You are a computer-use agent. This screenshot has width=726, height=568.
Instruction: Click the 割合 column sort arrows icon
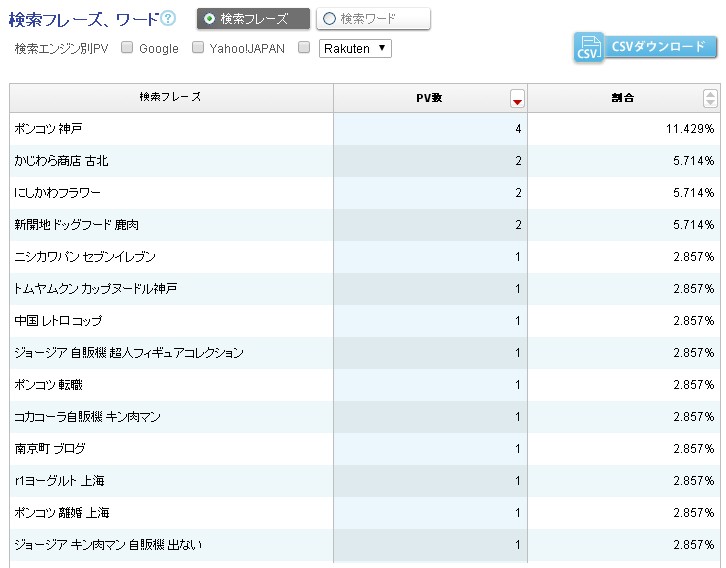tap(710, 98)
